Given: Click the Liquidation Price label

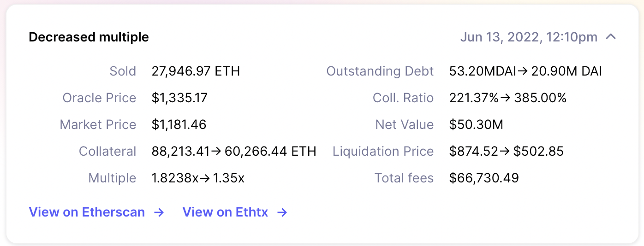Looking at the screenshot, I should point(383,152).
